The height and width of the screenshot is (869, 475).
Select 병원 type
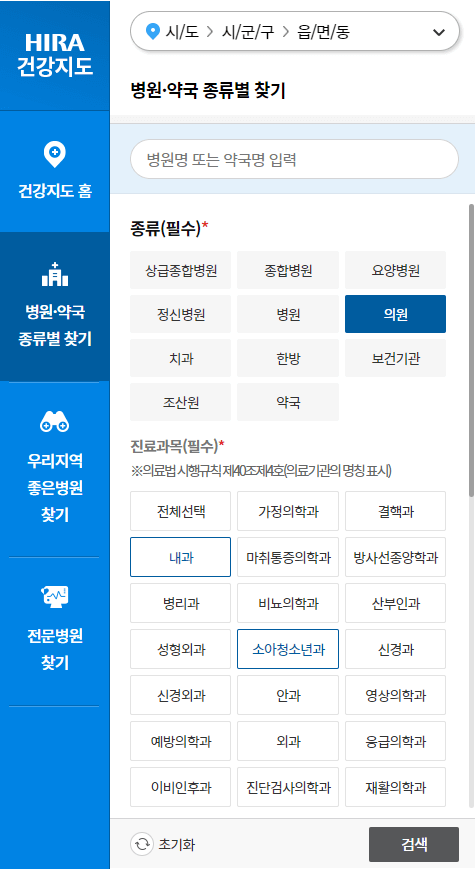288,314
